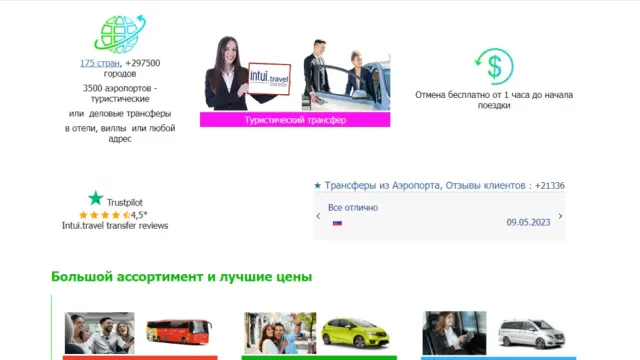Click the happy passengers group photo

[x=100, y=333]
